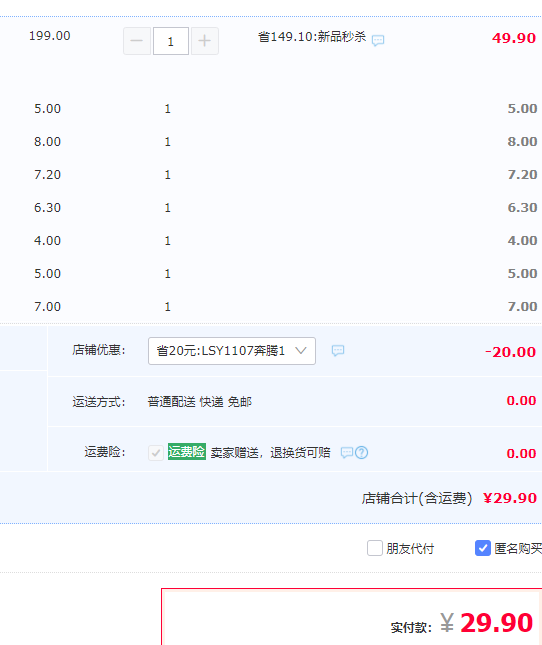542x645 pixels.
Task: Click the quantity input field
Action: point(171,41)
